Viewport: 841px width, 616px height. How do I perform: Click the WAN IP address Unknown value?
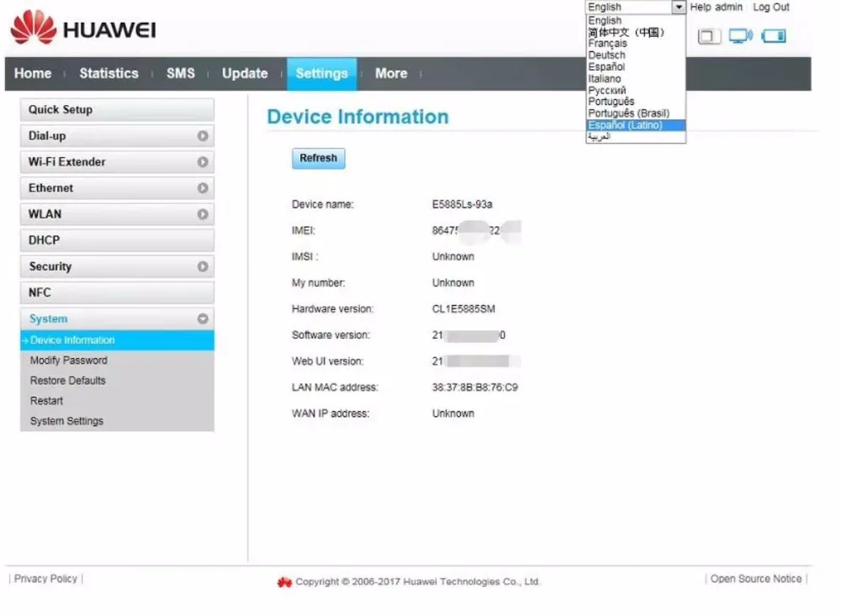point(453,413)
